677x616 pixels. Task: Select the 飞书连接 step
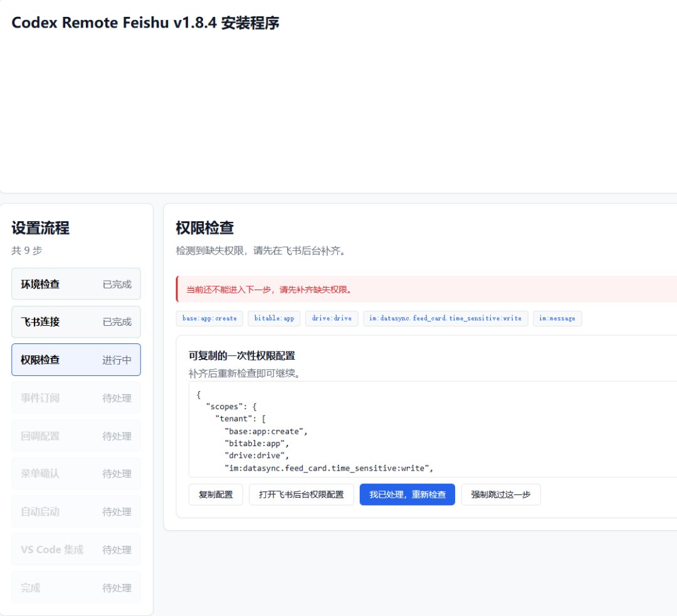coord(76,321)
